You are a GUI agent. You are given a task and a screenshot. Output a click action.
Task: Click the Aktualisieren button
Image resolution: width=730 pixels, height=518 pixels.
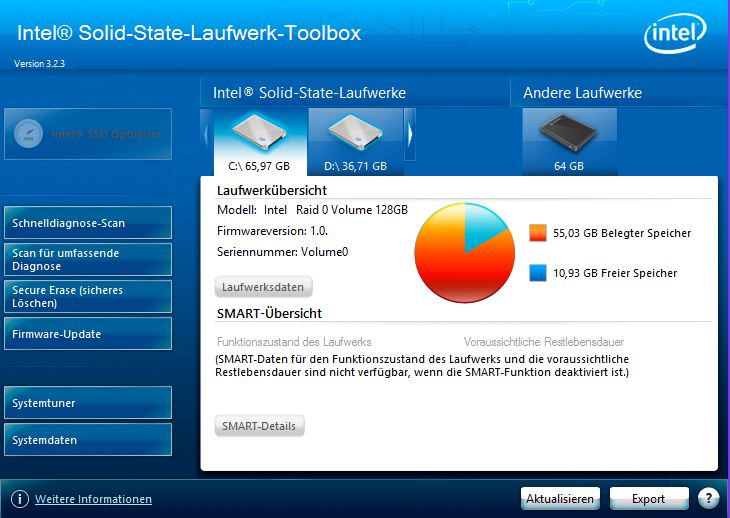560,499
